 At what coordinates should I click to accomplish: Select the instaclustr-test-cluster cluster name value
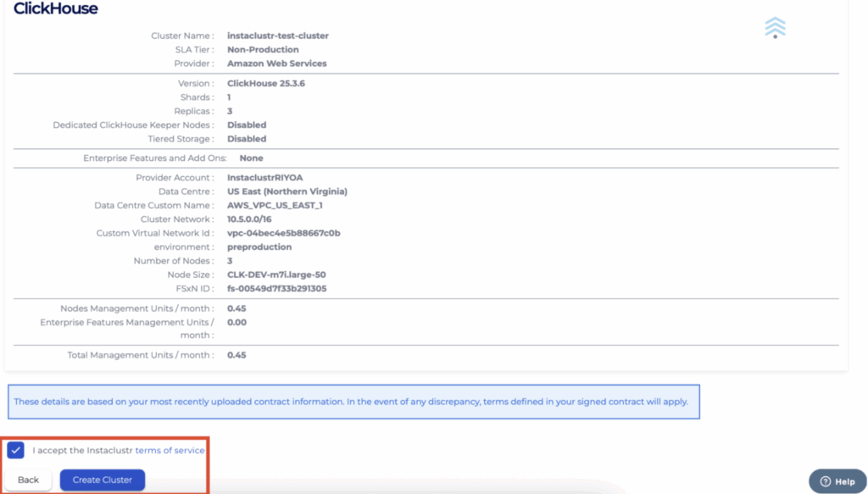(277, 36)
